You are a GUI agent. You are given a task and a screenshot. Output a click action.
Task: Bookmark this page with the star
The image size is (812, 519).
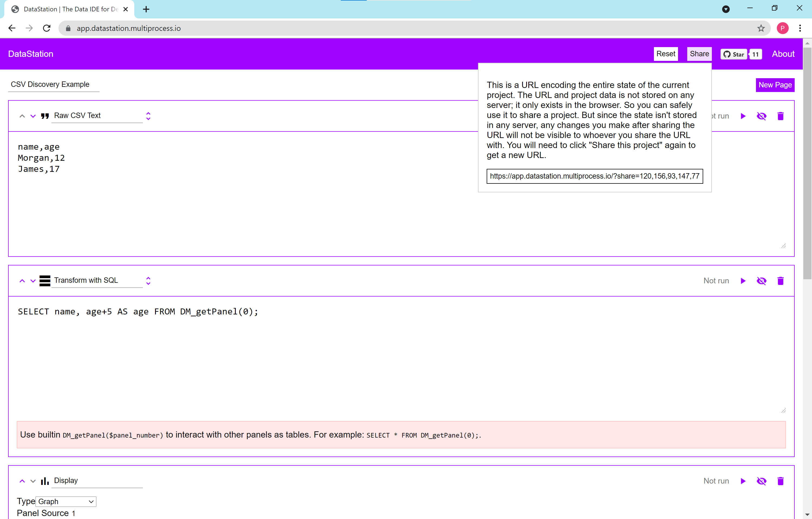761,28
